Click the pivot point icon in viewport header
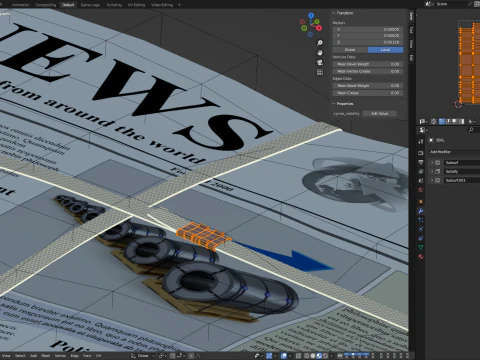The width and height of the screenshot is (480, 360). pyautogui.click(x=162, y=356)
